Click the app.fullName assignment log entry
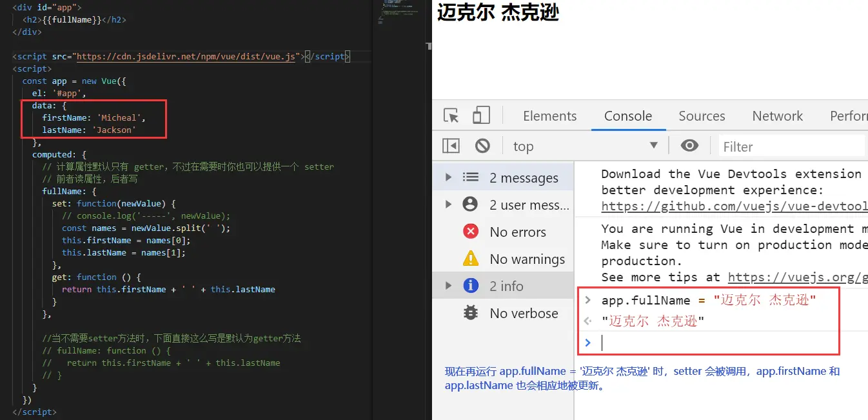 (709, 300)
